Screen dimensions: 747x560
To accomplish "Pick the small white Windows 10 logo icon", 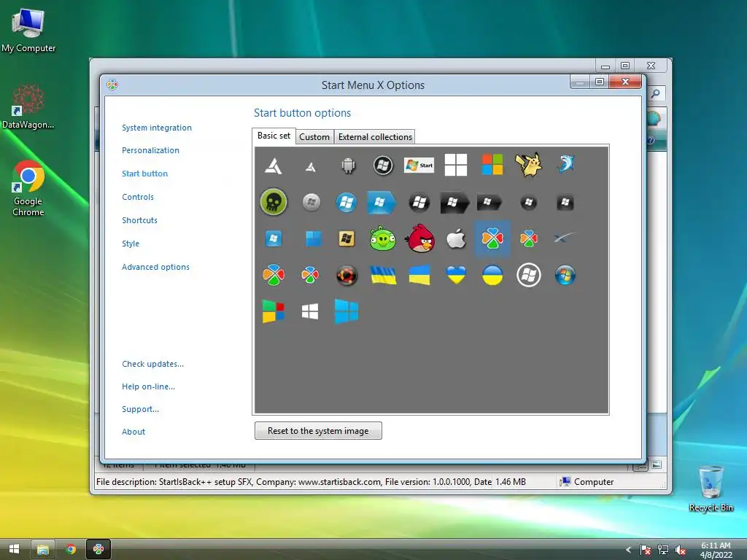I will click(x=310, y=312).
